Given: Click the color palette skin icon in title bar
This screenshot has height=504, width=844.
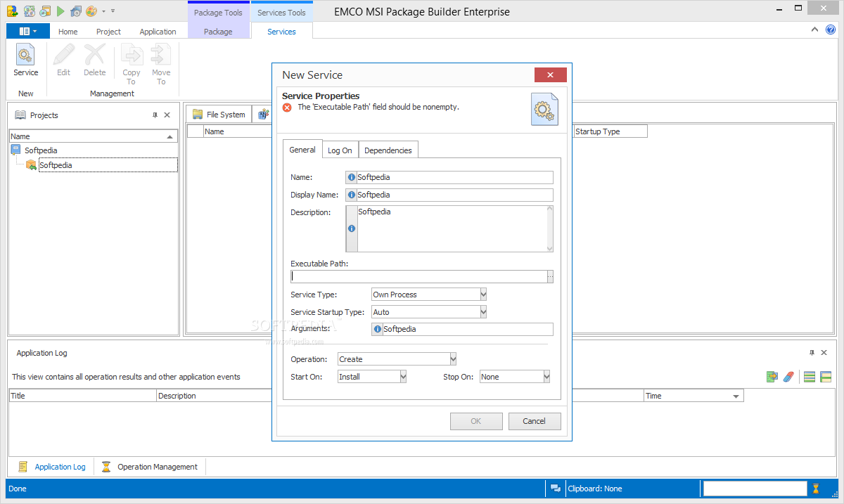Looking at the screenshot, I should pyautogui.click(x=91, y=11).
